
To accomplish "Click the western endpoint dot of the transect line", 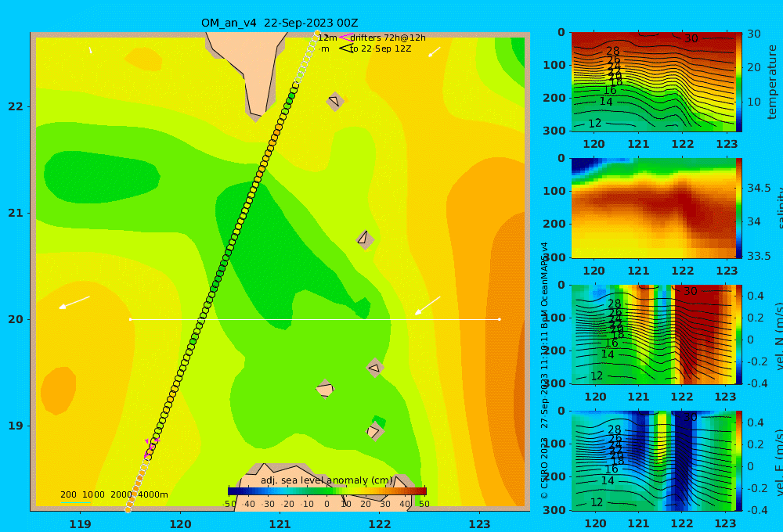I will click(x=130, y=319).
